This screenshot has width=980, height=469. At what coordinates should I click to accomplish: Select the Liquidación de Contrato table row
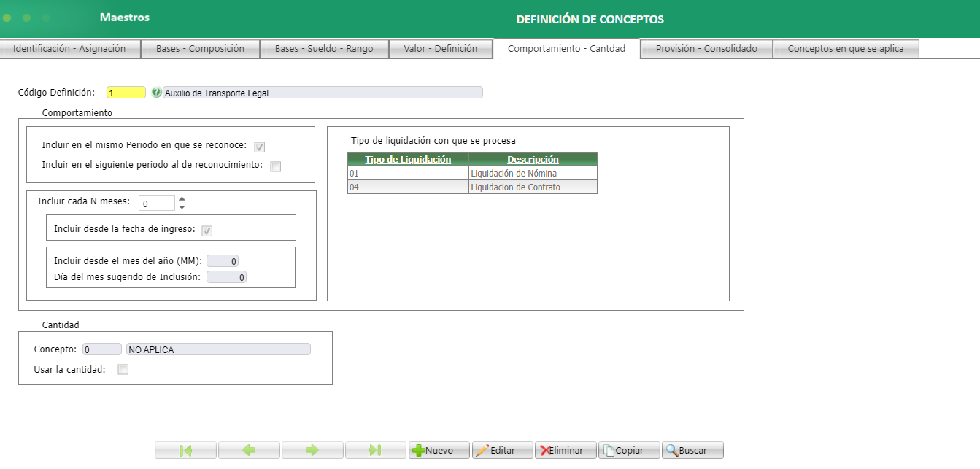471,187
